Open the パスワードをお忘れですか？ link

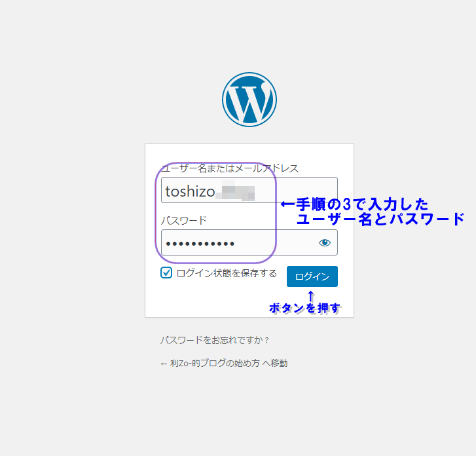[215, 341]
